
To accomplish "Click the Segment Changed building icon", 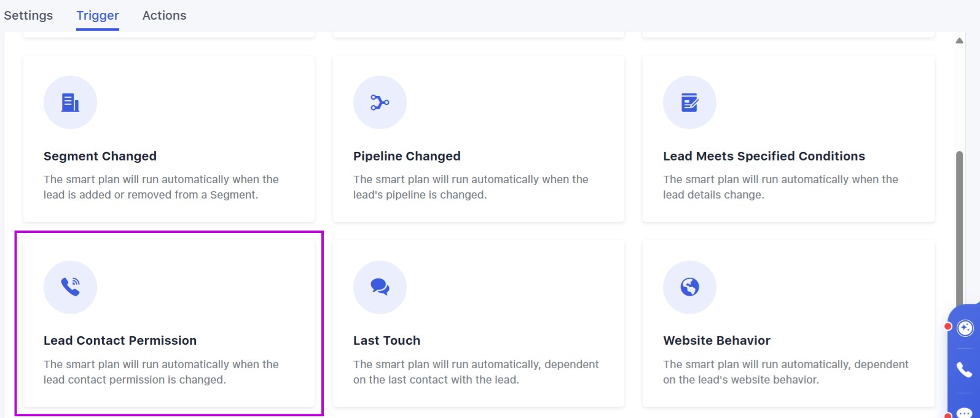I will pos(70,103).
